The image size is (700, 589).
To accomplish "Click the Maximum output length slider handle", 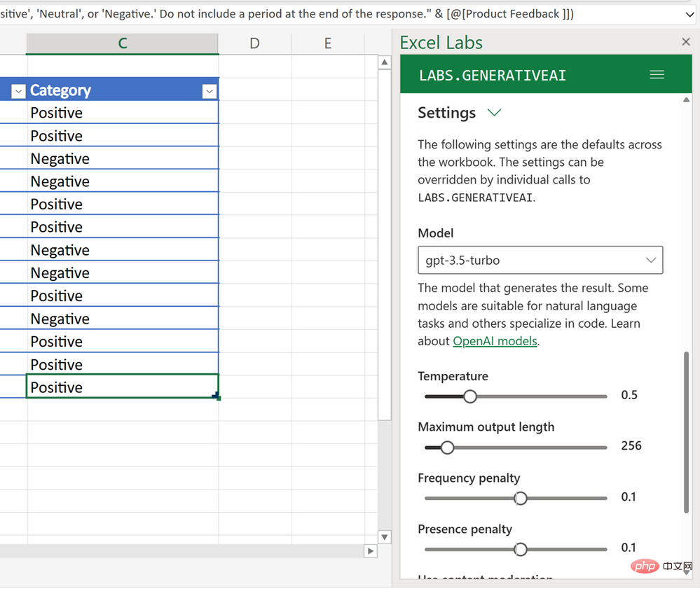I will 447,447.
